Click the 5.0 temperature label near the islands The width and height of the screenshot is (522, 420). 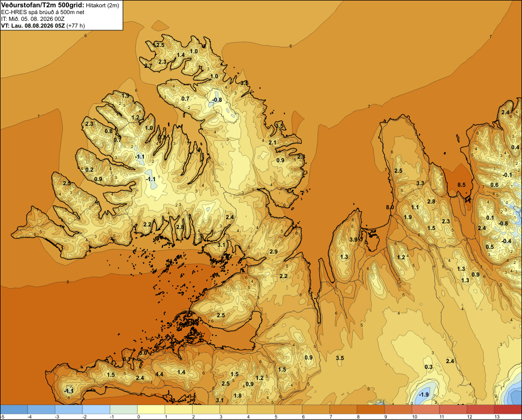tap(143, 353)
